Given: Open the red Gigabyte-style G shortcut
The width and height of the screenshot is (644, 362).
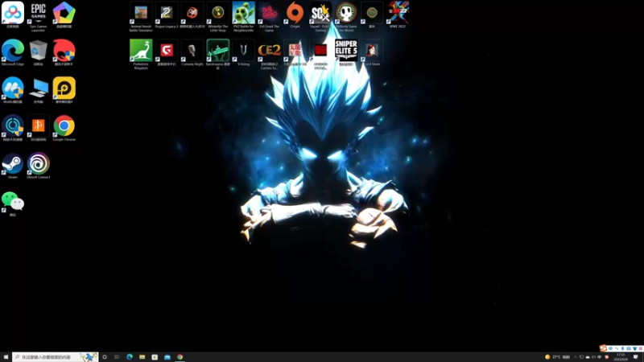Looking at the screenshot, I should click(x=167, y=52).
